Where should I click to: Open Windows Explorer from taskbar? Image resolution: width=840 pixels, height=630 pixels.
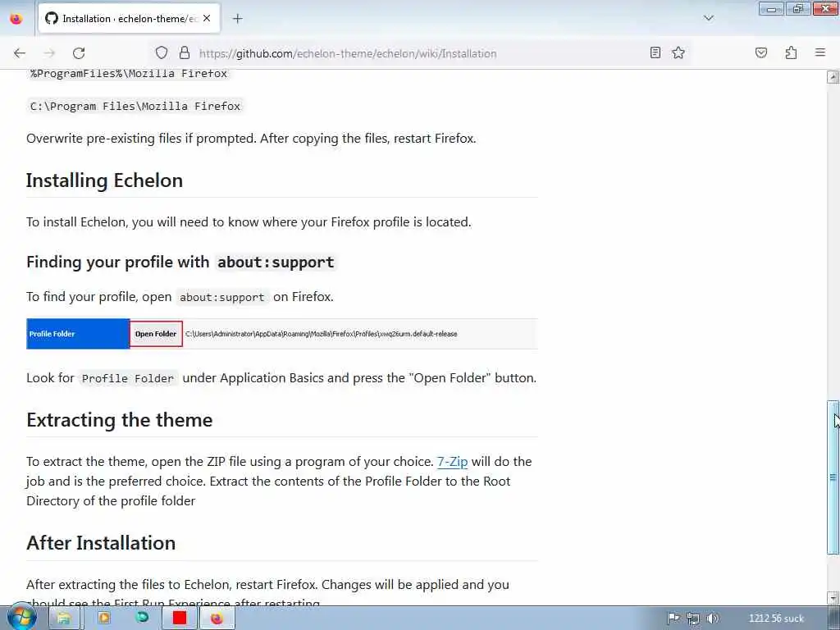(64, 619)
